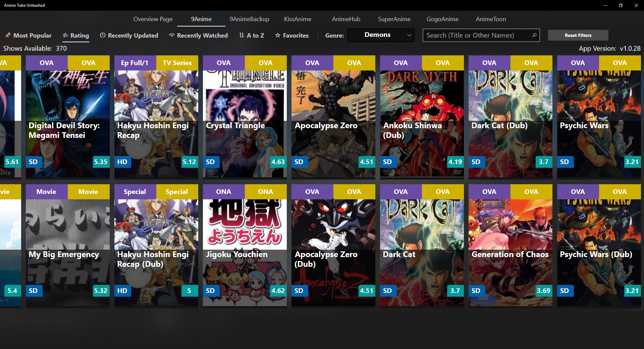Switch to the GogoAnime tab
This screenshot has height=349, width=644.
(442, 19)
